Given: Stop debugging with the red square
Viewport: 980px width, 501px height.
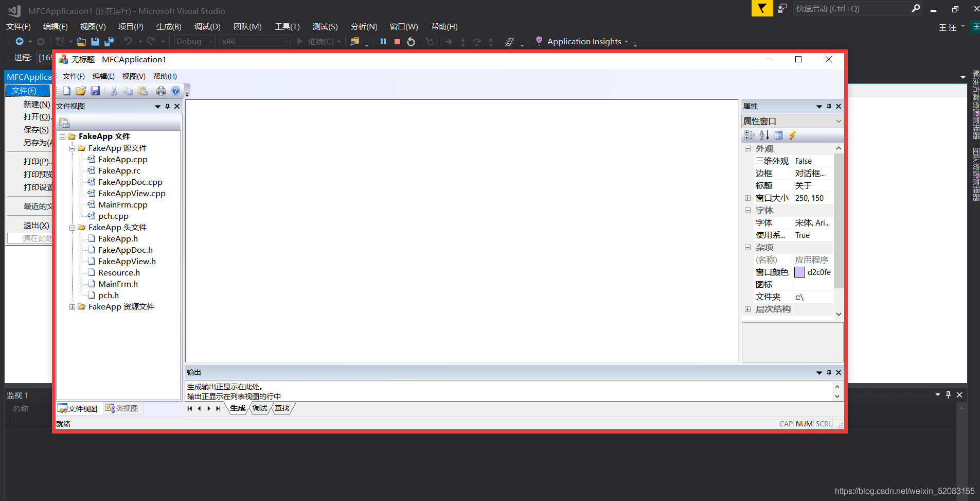Looking at the screenshot, I should [397, 42].
